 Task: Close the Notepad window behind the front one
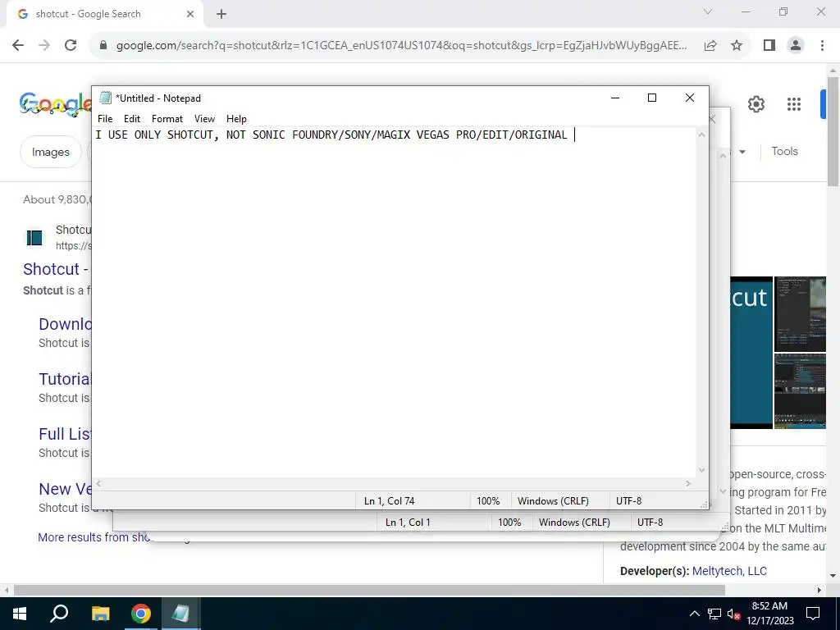coord(713,119)
